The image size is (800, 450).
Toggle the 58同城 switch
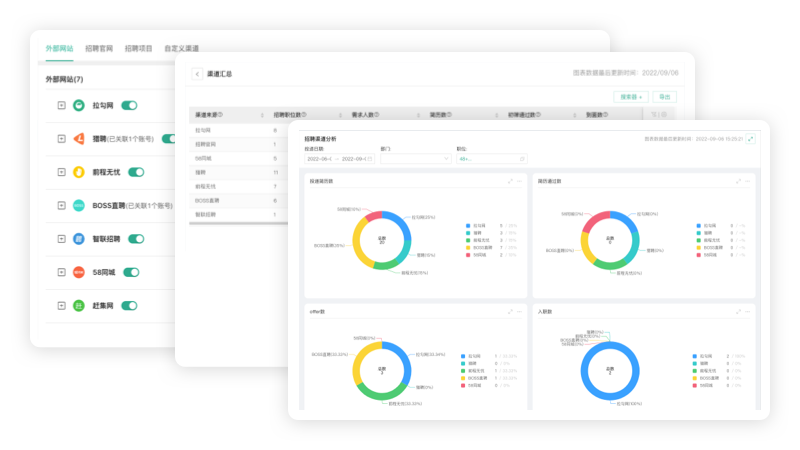point(131,272)
